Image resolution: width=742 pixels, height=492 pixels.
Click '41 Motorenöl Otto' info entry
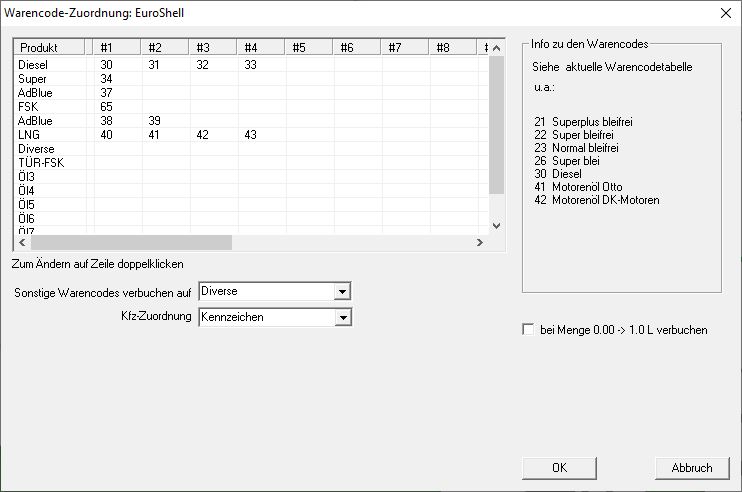pyautogui.click(x=578, y=187)
